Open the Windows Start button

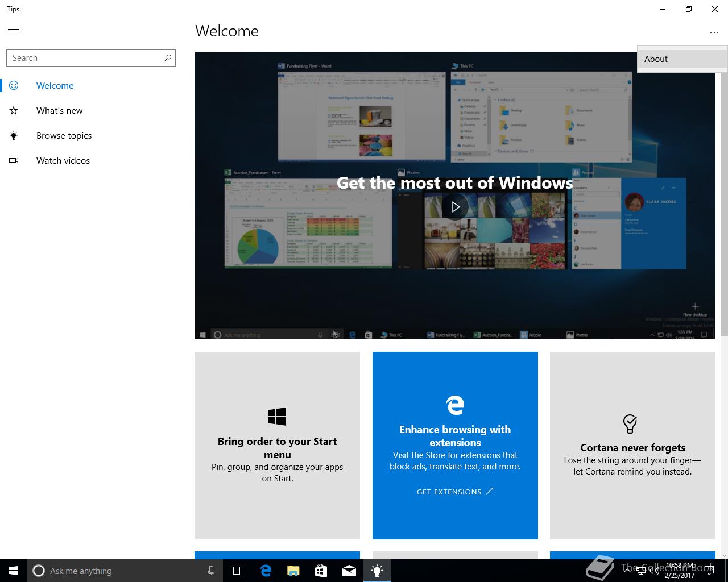click(x=14, y=571)
